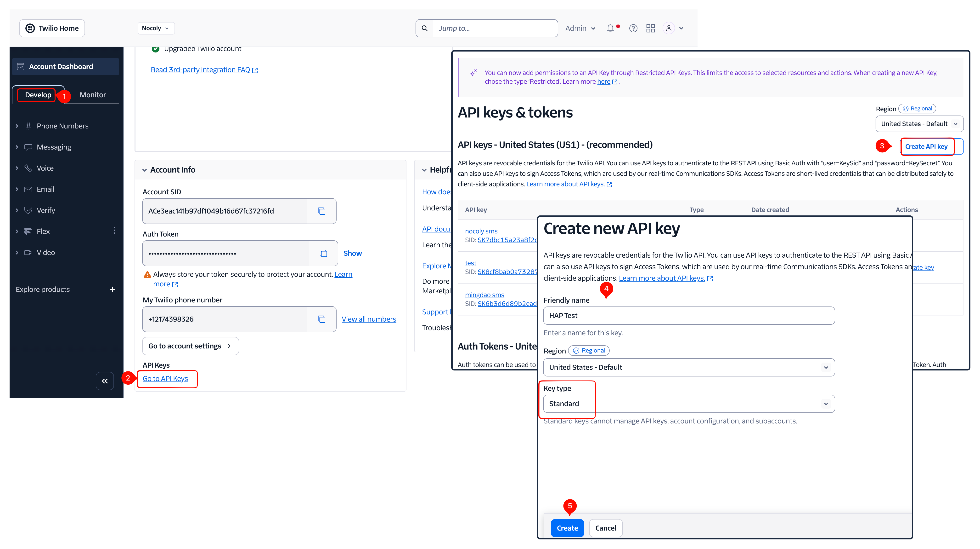Copy the Twilio phone number
The width and height of the screenshot is (980, 549).
321,319
